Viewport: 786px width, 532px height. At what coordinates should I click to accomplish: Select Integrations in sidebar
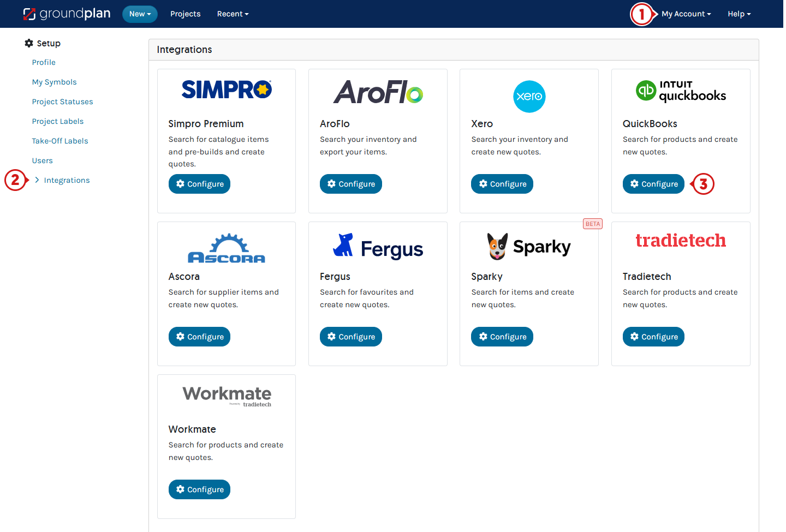tap(67, 180)
